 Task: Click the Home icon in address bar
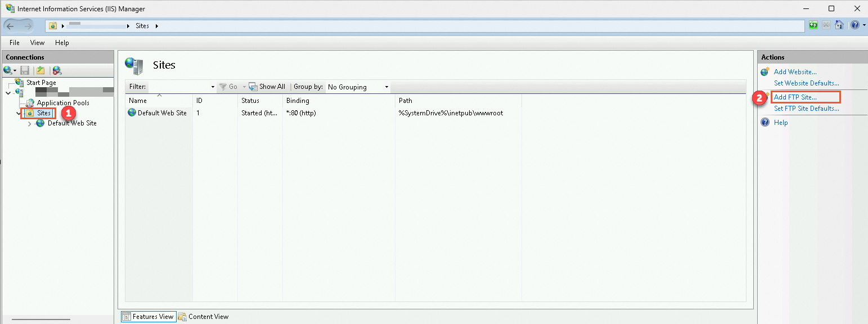coord(839,25)
